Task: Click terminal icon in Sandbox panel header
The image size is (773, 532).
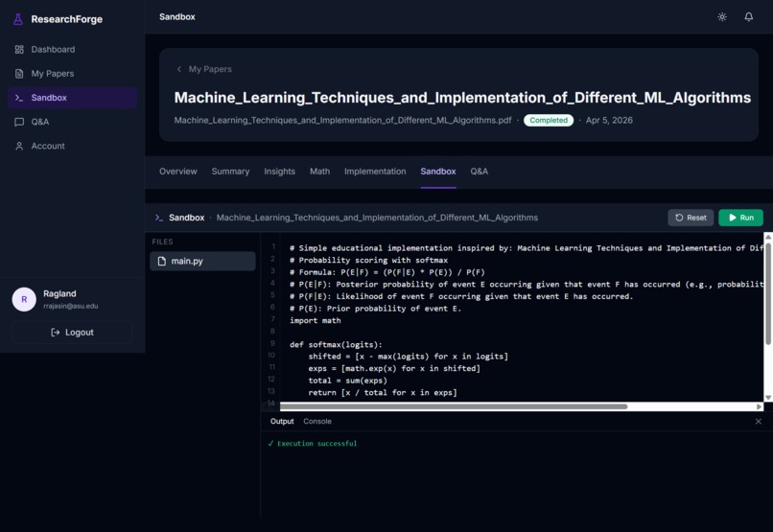Action: click(x=159, y=218)
